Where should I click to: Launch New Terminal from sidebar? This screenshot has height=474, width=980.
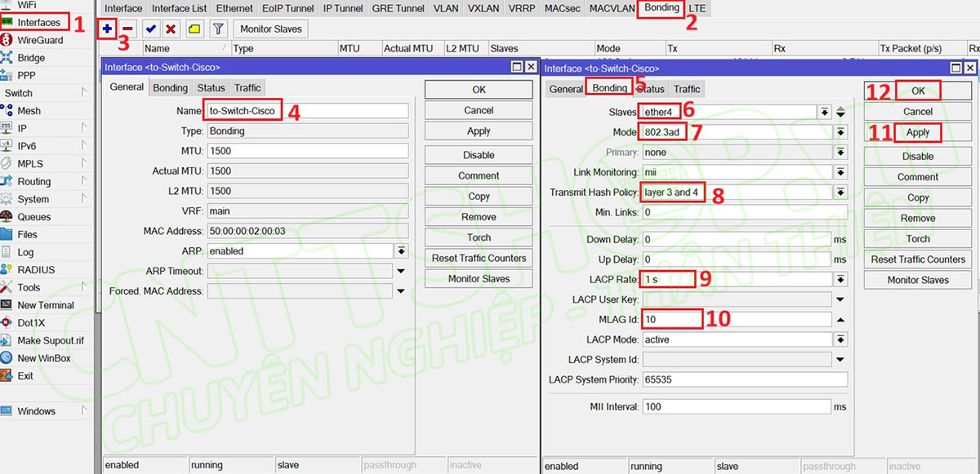click(x=45, y=305)
